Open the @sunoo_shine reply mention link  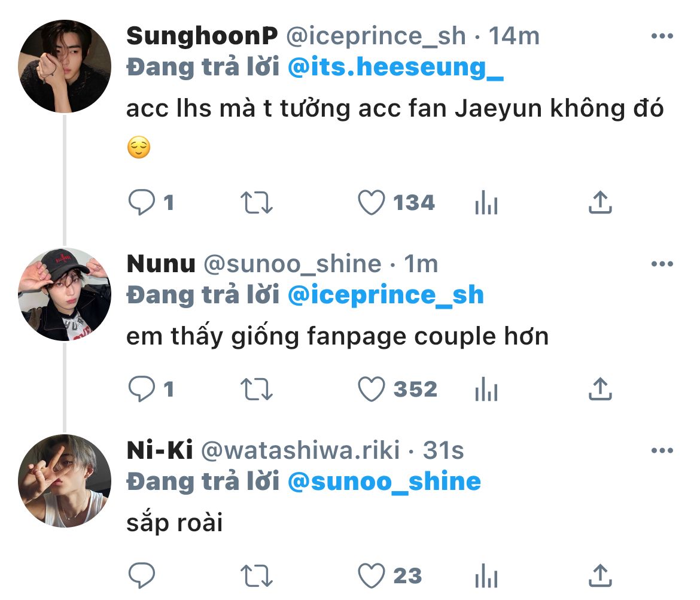(384, 482)
